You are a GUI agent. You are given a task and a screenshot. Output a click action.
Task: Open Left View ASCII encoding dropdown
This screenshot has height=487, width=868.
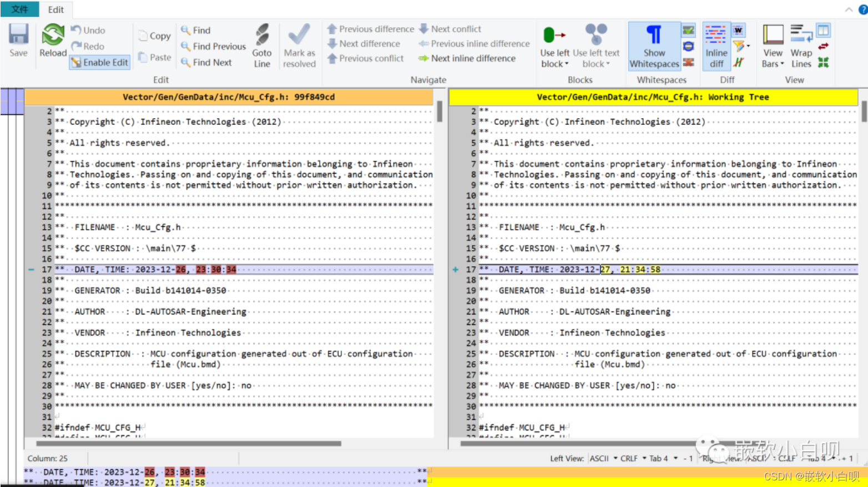[x=604, y=458]
